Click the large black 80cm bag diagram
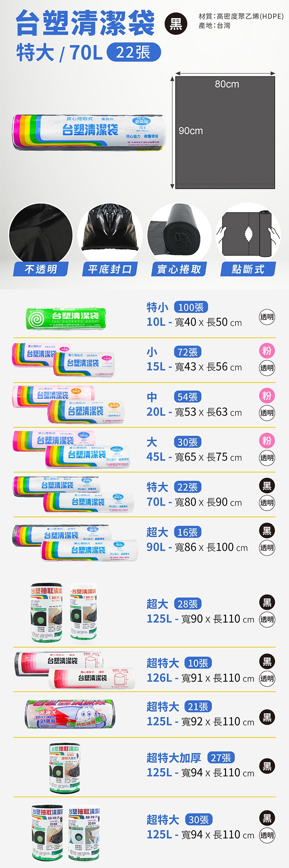This screenshot has width=289, height=868. [x=225, y=132]
